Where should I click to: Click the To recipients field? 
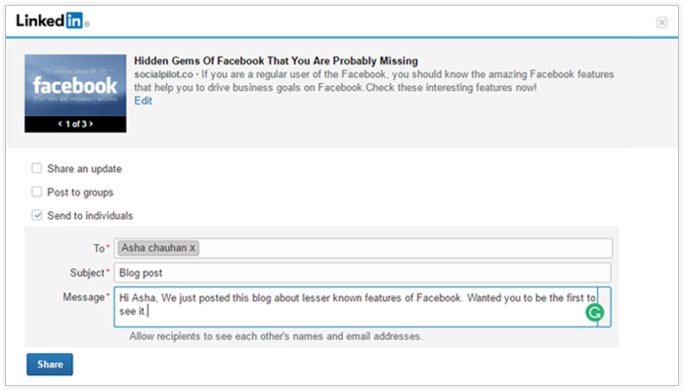click(363, 248)
